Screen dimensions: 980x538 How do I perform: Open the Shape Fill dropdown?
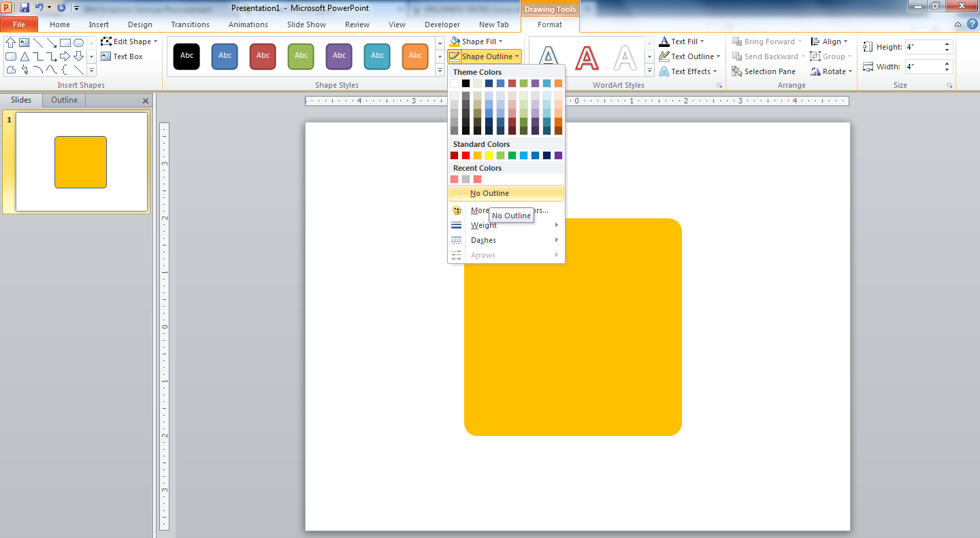[x=476, y=41]
